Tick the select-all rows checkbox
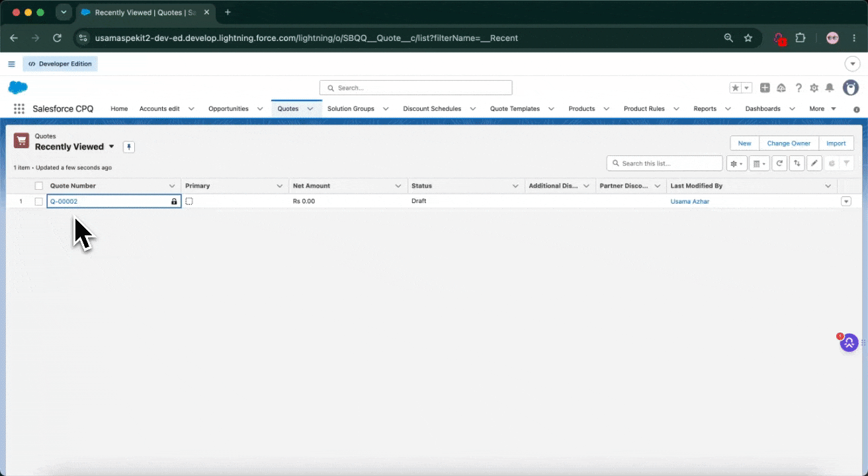Screen dimensions: 868x476 click(x=39, y=186)
